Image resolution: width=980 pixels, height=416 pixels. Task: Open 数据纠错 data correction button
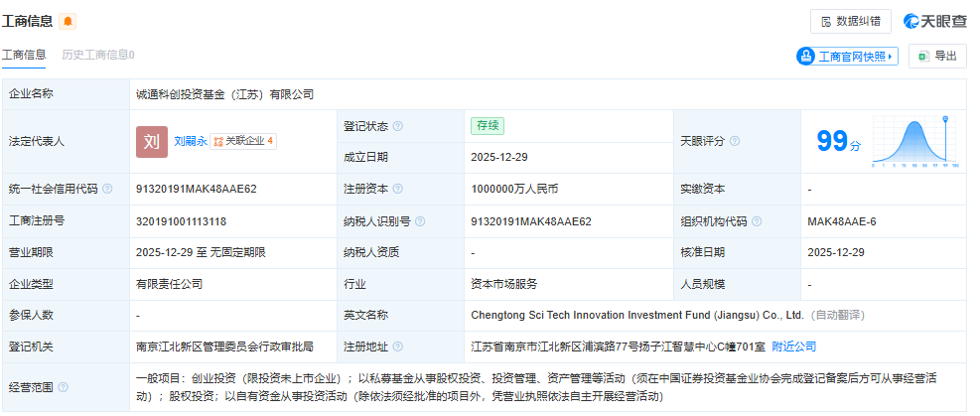[850, 21]
